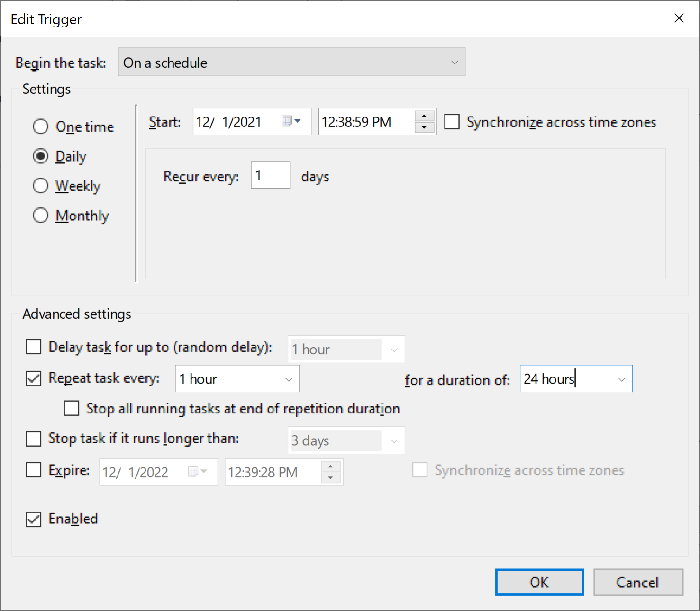The image size is (700, 611).
Task: Select the Weekly radio button
Action: click(x=41, y=186)
